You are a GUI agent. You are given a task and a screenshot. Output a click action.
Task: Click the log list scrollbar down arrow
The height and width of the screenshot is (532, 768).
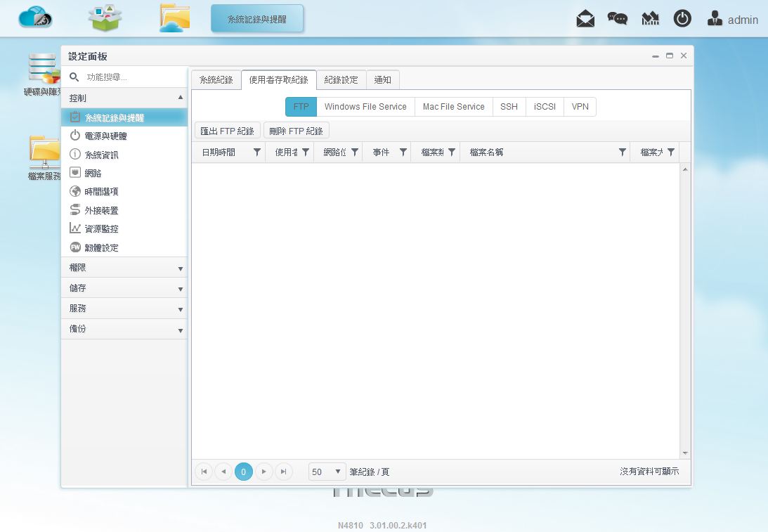(x=685, y=453)
